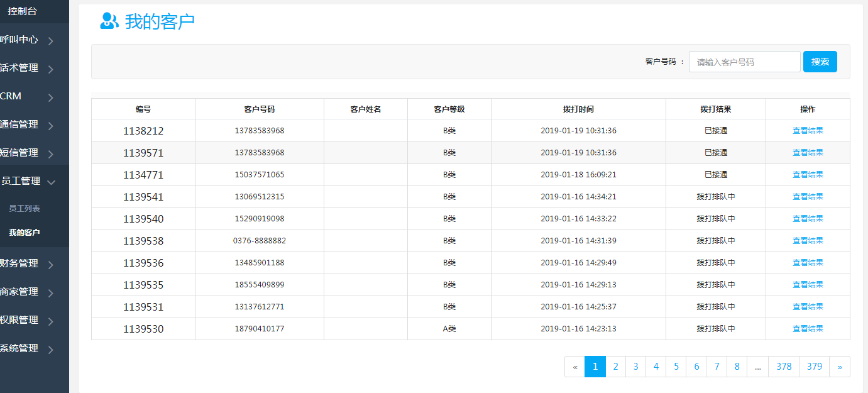
Task: Go to previous page with « arrow
Action: click(574, 367)
